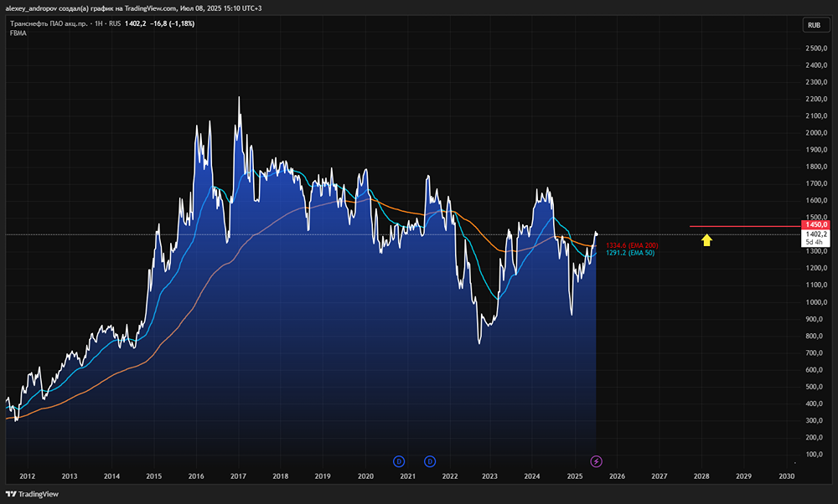Click the 1402,2 current price label
The image size is (838, 504).
(816, 234)
